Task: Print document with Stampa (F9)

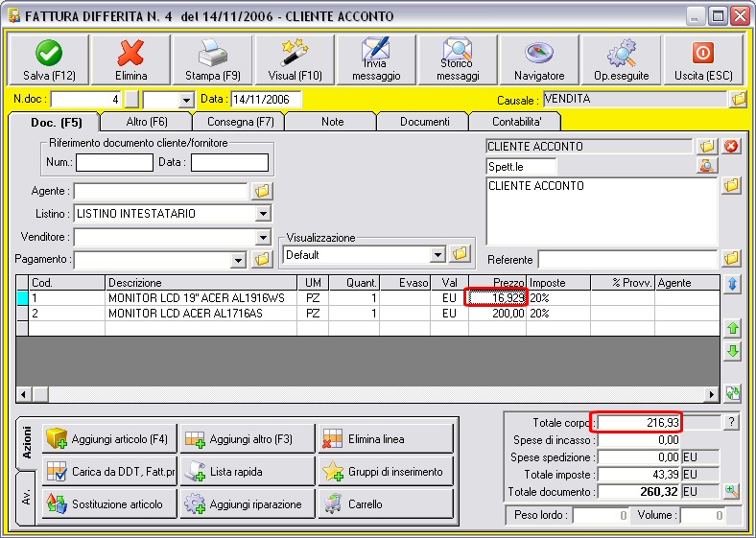Action: point(213,60)
